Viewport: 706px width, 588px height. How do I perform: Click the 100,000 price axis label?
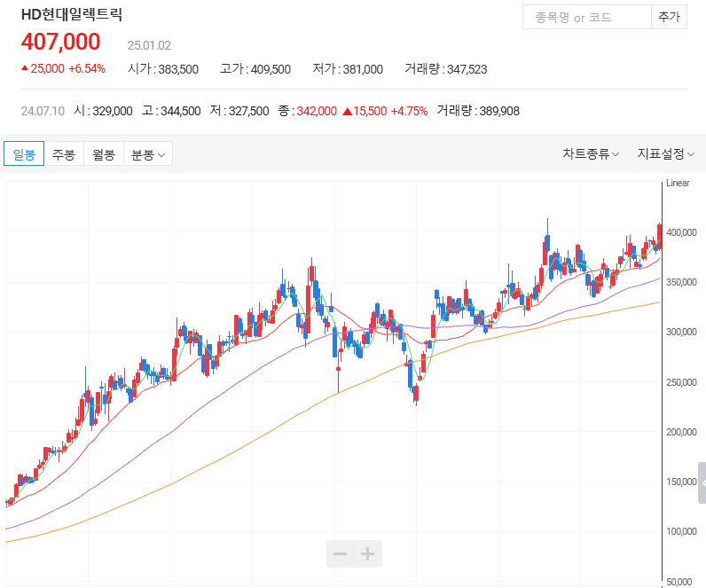click(x=681, y=531)
